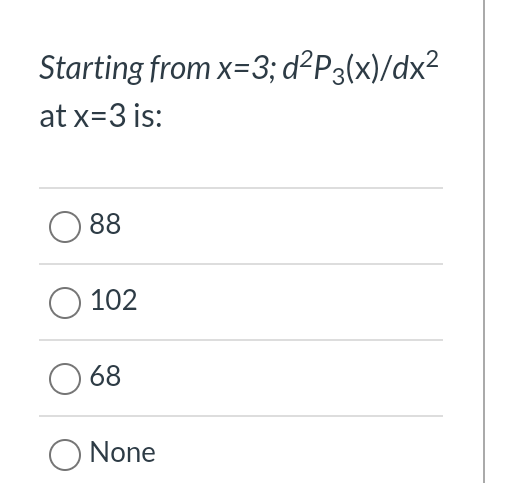Click the divider line above the 88 option

[241, 188]
